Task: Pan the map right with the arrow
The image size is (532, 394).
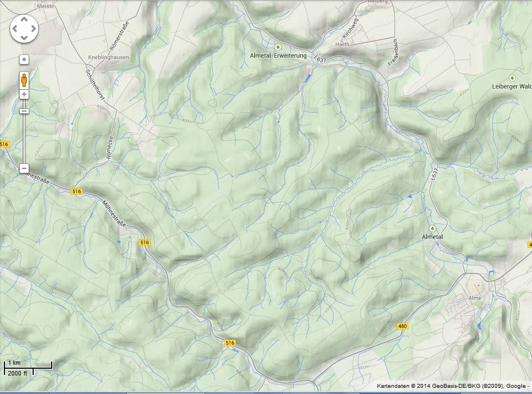Action: coord(34,28)
